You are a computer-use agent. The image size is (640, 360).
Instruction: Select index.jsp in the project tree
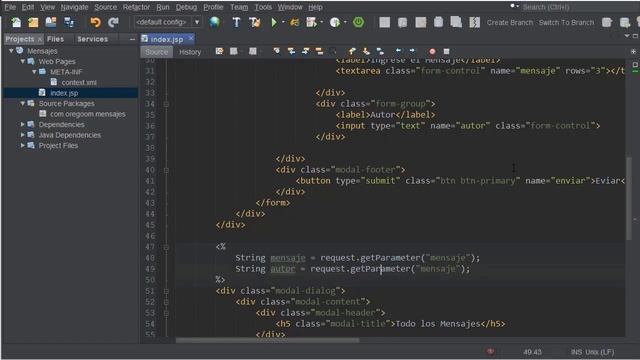pos(64,93)
